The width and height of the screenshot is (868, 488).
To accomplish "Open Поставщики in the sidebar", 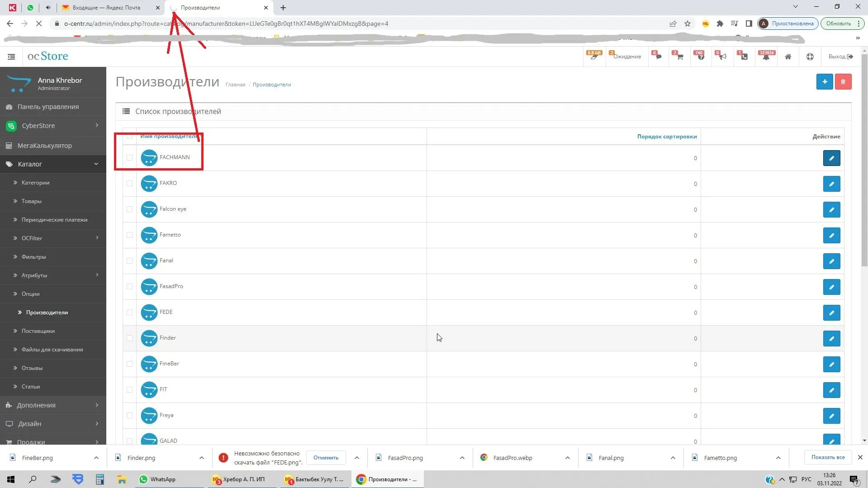I will (x=38, y=331).
